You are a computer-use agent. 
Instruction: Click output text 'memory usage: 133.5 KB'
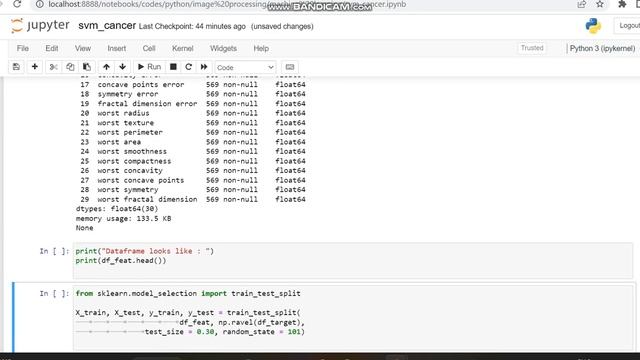(123, 218)
